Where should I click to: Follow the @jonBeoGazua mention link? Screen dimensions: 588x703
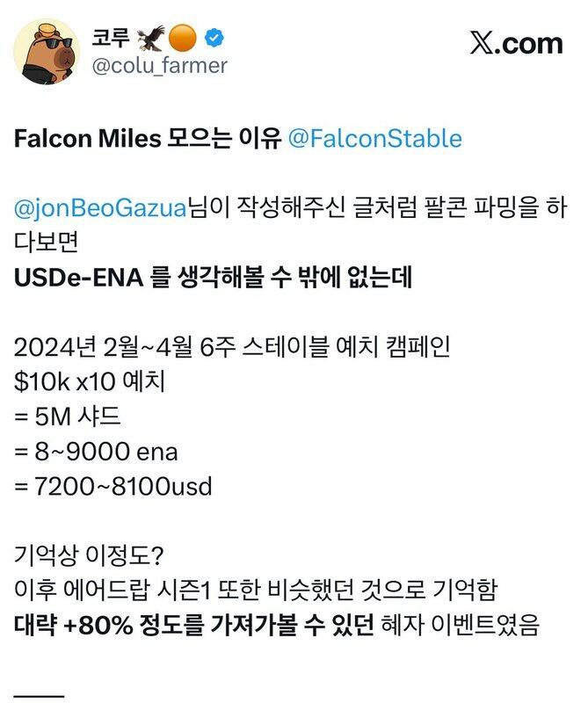pyautogui.click(x=100, y=208)
